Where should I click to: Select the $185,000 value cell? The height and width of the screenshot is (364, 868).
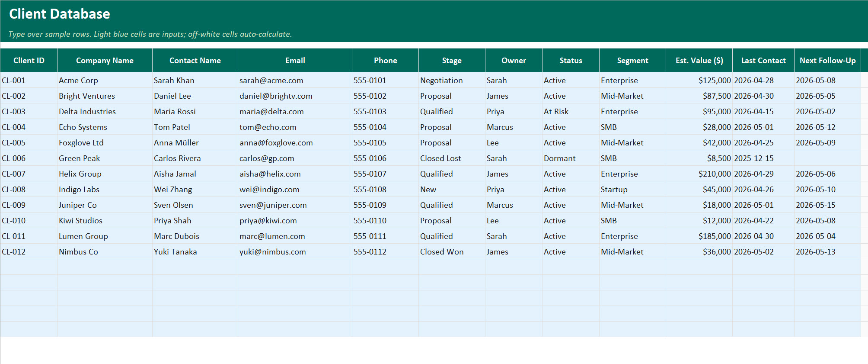point(699,236)
